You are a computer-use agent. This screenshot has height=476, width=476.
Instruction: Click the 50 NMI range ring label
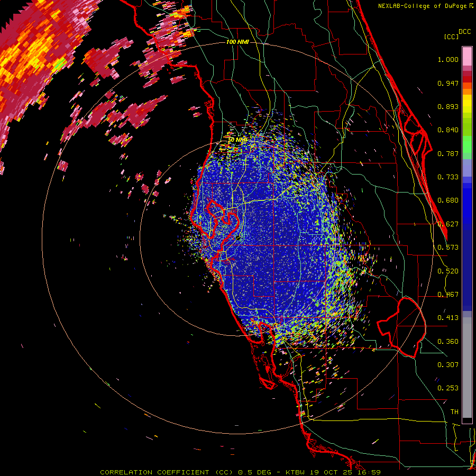pos(237,140)
